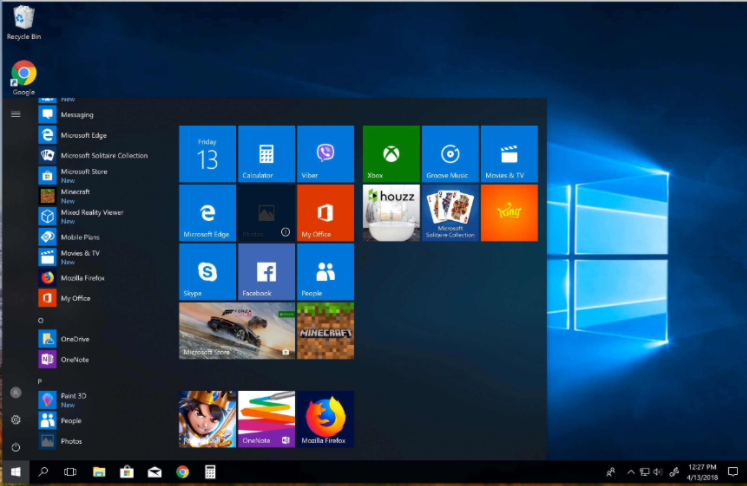The width and height of the screenshot is (747, 486).
Task: Click the Photos tile with info icon
Action: 266,213
